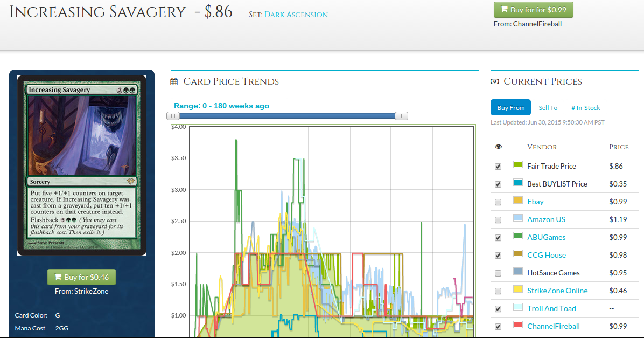The image size is (644, 338).
Task: Click the ABUGames dark green swatch
Action: (518, 236)
